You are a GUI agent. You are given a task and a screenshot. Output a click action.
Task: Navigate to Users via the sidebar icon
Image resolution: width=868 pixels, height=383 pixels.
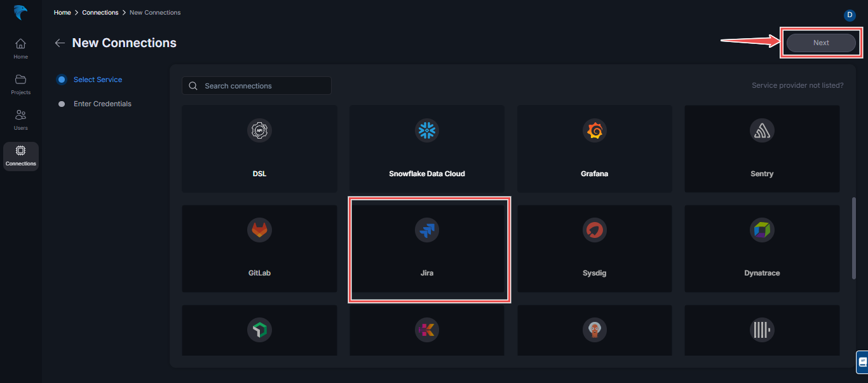(x=20, y=120)
